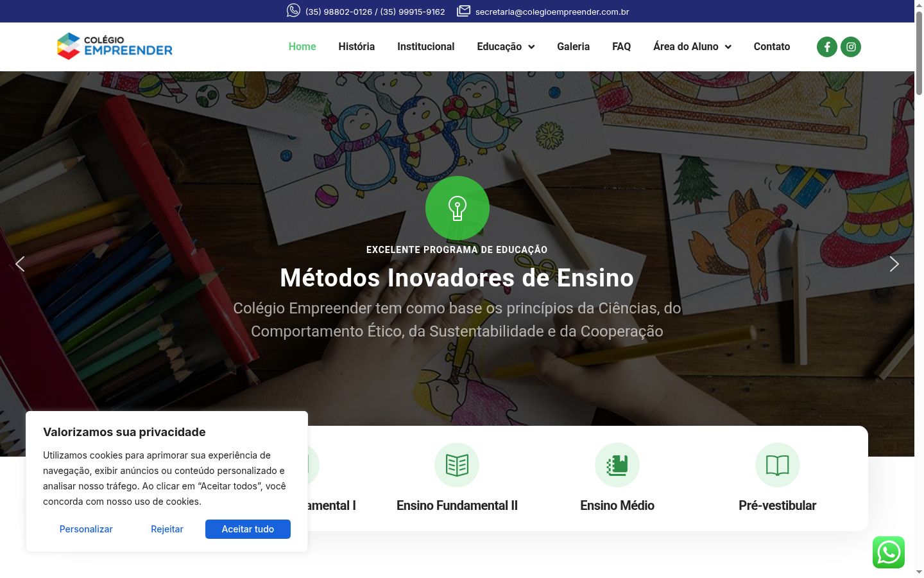Select the Home menu item
Viewport: 924px width, 578px height.
302,47
